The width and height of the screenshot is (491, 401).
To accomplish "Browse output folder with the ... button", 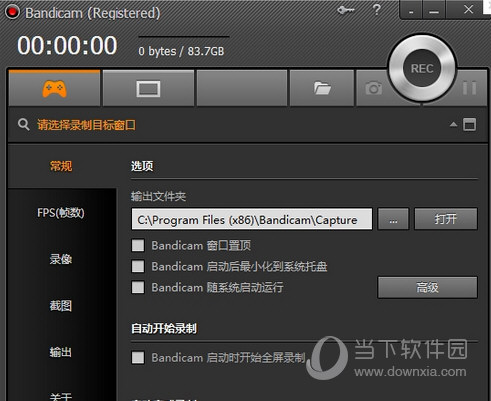I will (x=393, y=219).
